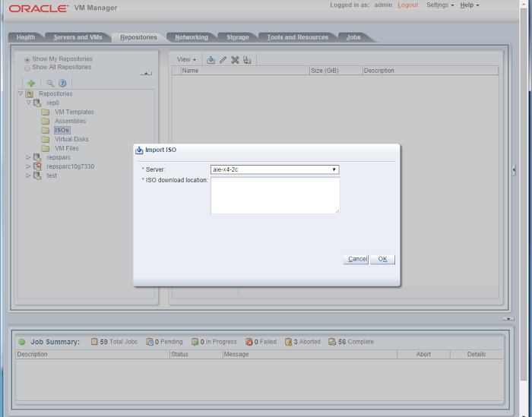Open the View menu dropdown
The width and height of the screenshot is (532, 417).
(186, 60)
